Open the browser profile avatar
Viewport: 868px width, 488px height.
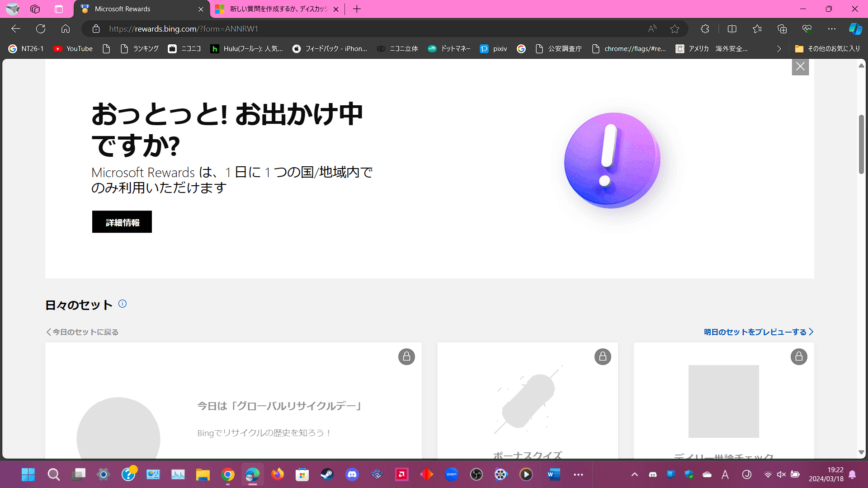[13, 9]
